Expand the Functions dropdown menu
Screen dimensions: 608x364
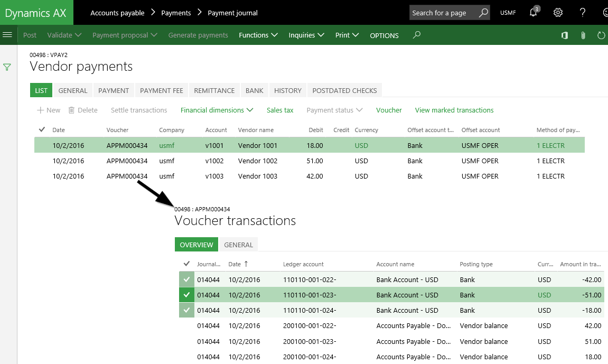[258, 35]
